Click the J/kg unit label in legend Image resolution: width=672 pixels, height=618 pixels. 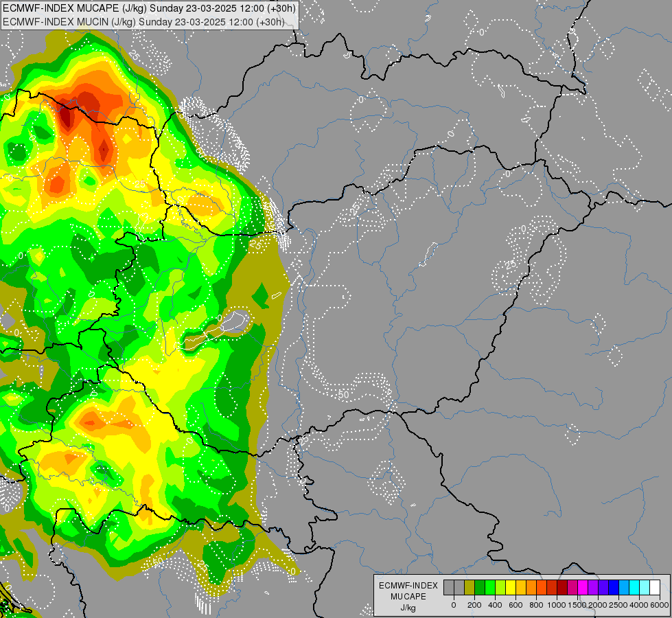pyautogui.click(x=408, y=608)
